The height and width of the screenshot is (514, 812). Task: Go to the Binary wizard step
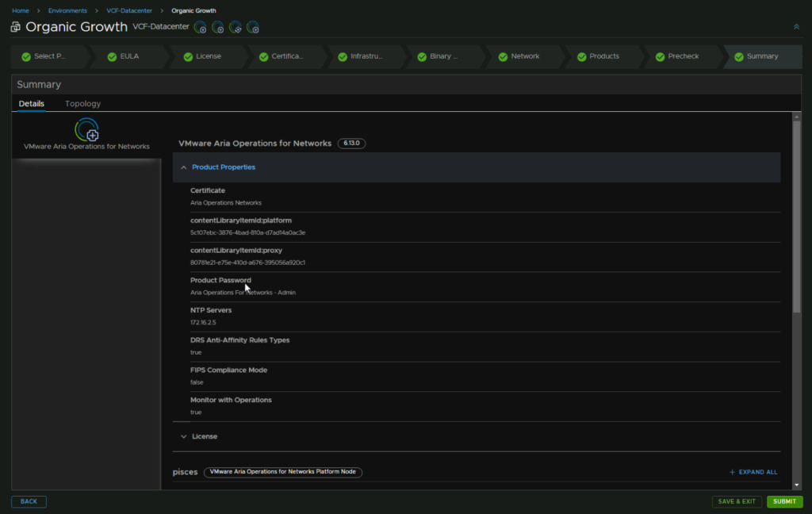coord(443,56)
